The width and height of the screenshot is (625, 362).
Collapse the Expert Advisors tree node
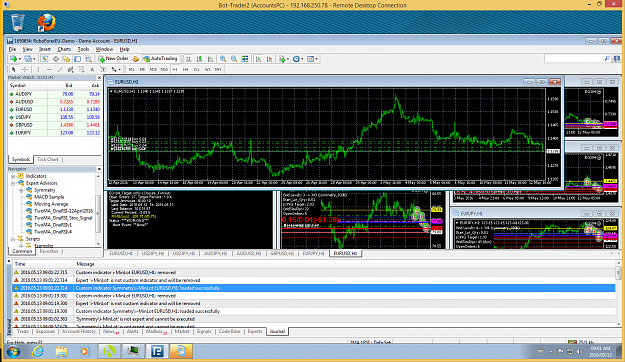coord(13,183)
